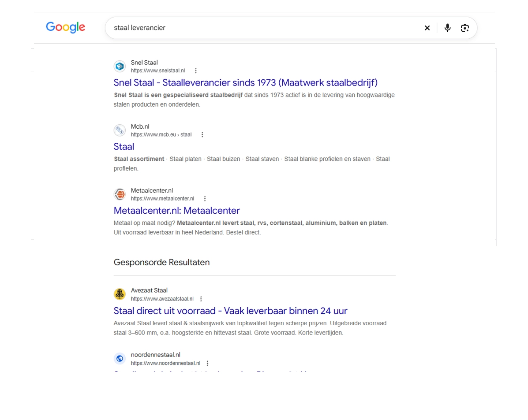This screenshot has width=528, height=420.
Task: Open the Snel Staal - Staalleverancier sinds 1973 result
Action: pyautogui.click(x=246, y=82)
